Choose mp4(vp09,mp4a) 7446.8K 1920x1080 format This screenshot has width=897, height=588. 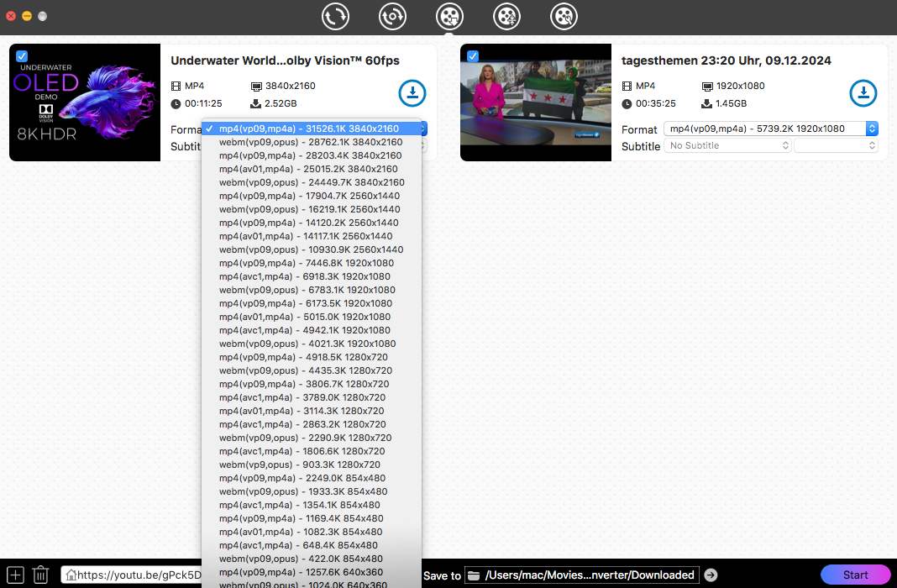click(312, 263)
